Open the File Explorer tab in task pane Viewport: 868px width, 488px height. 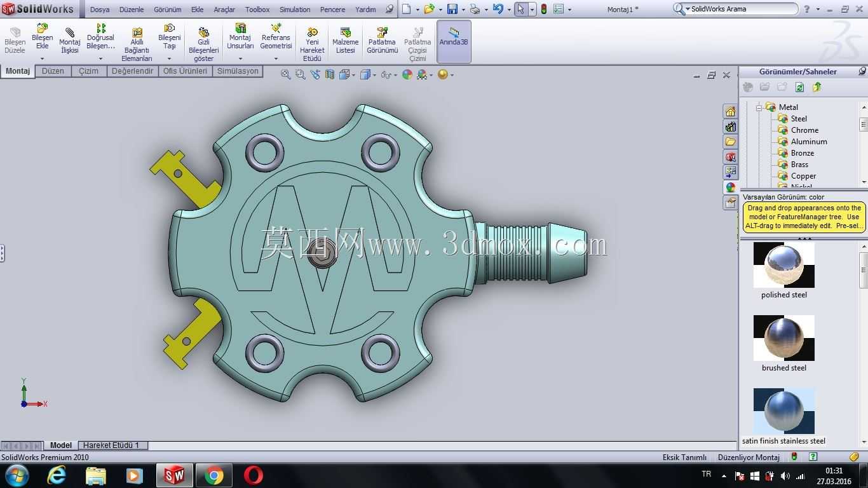click(x=731, y=142)
